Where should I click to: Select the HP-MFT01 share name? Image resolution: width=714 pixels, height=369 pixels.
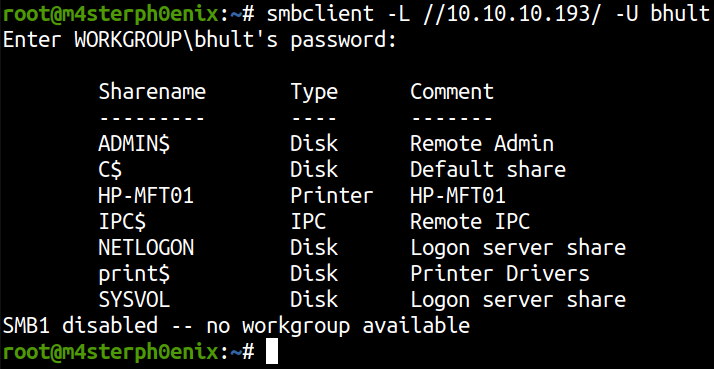point(146,196)
